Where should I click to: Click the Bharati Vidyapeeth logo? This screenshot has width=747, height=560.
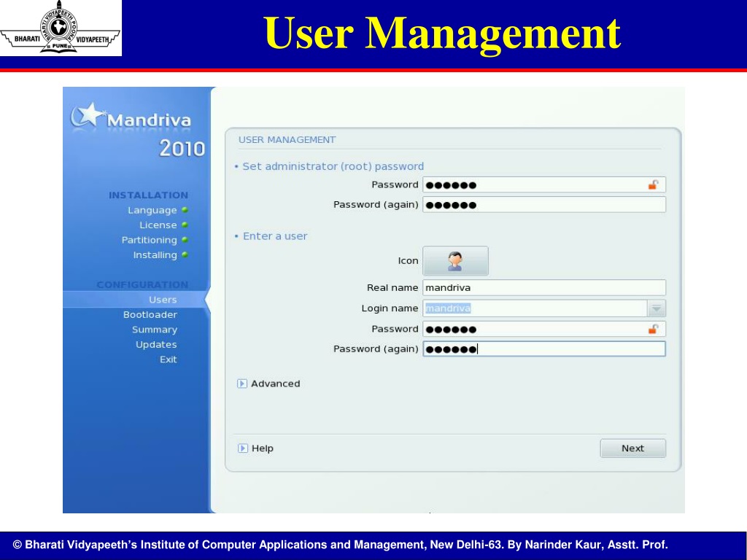click(x=61, y=28)
